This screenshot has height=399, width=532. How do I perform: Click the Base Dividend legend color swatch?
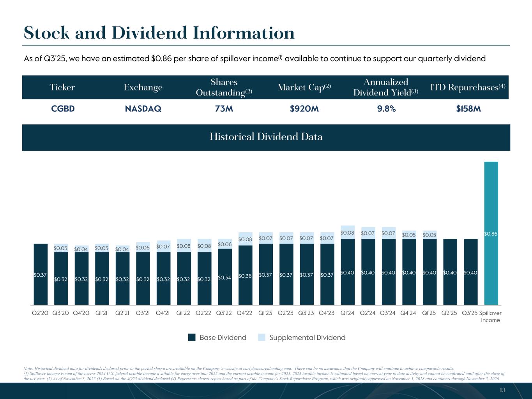tap(192, 337)
